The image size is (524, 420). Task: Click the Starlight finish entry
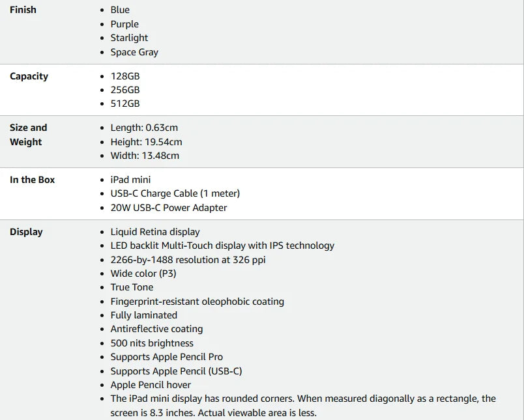pyautogui.click(x=129, y=38)
